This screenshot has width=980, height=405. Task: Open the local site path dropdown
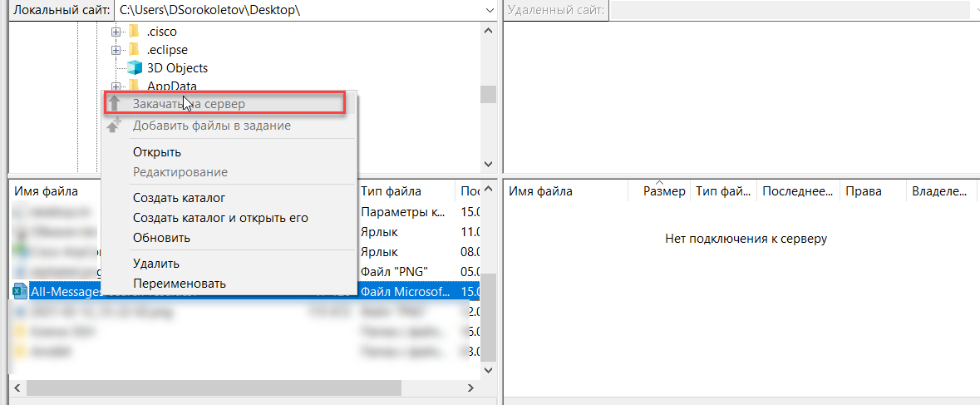pos(489,9)
